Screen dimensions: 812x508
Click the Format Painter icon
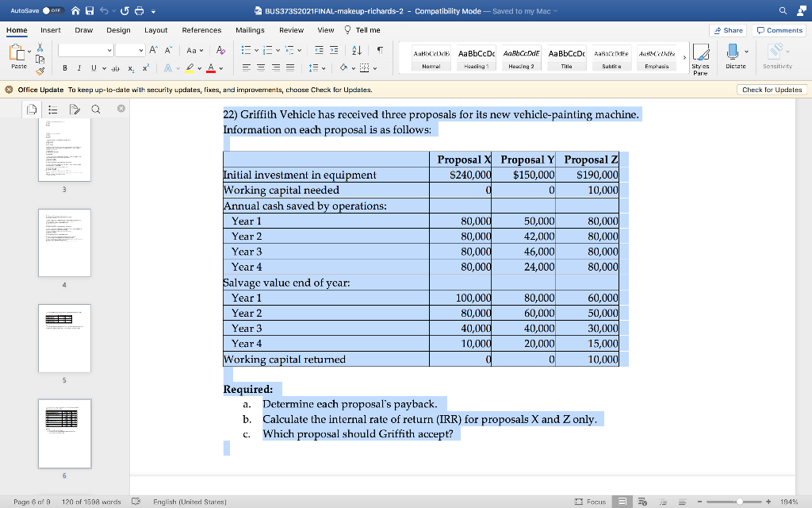(x=40, y=70)
